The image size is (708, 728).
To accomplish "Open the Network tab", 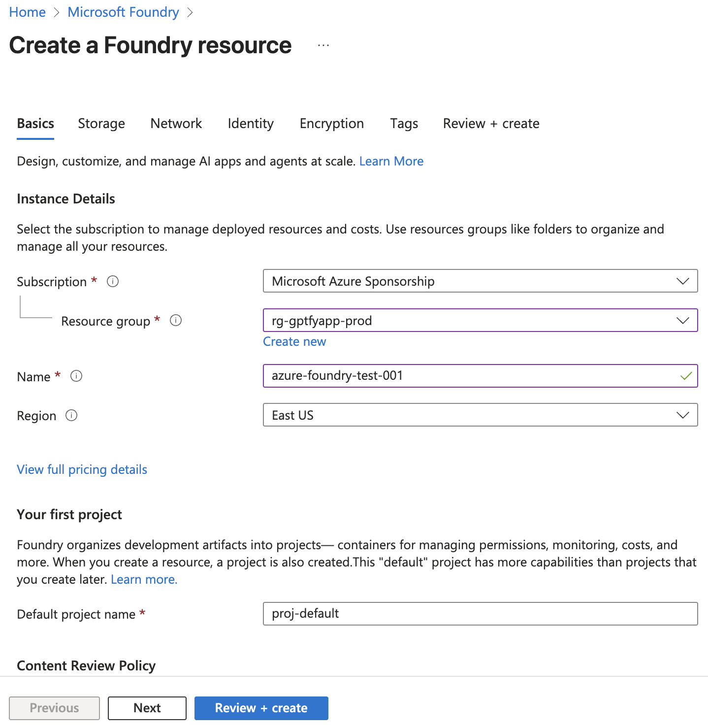I will tap(176, 124).
